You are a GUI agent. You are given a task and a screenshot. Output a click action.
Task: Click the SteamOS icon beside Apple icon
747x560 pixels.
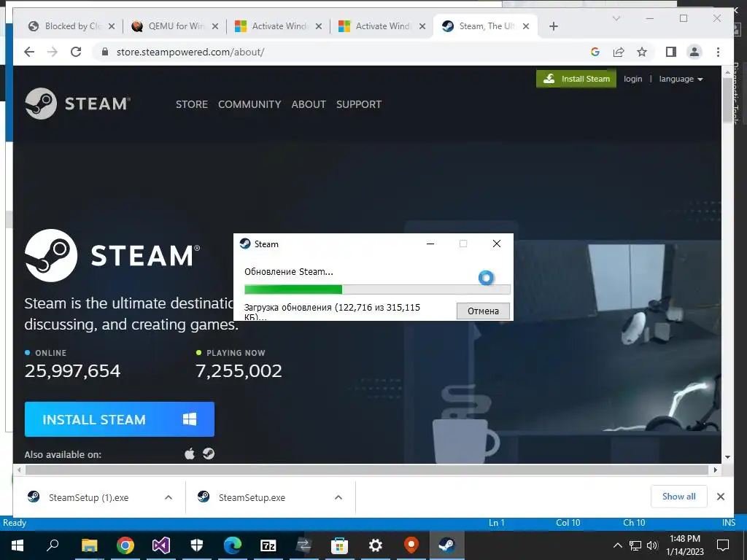209,454
